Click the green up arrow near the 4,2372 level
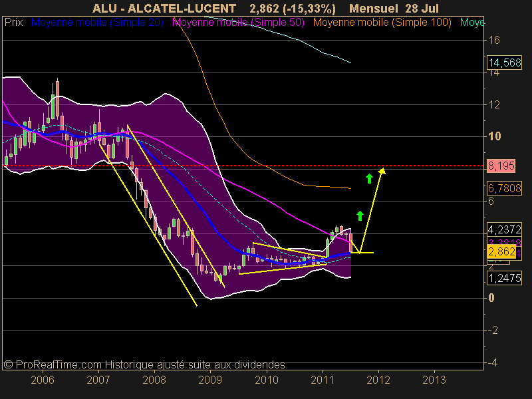Image resolution: width=532 pixels, height=399 pixels. click(x=360, y=215)
